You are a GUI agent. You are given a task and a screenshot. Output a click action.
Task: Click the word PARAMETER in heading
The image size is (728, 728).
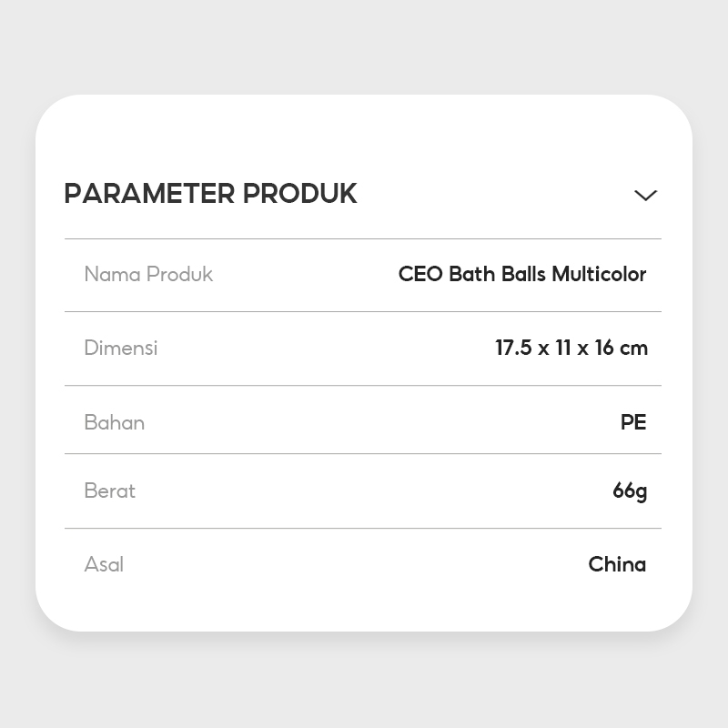147,194
